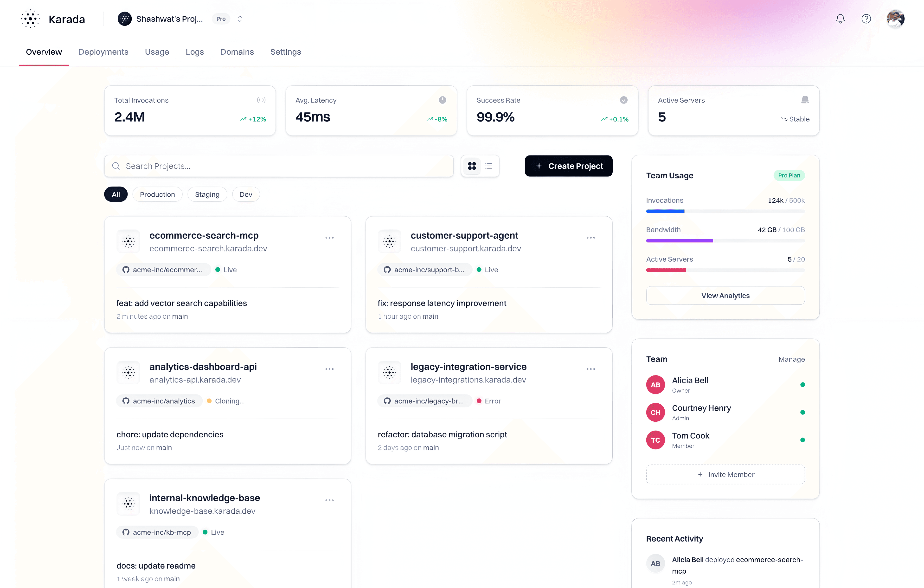Click the Create Project button
The image size is (924, 588).
tap(568, 166)
